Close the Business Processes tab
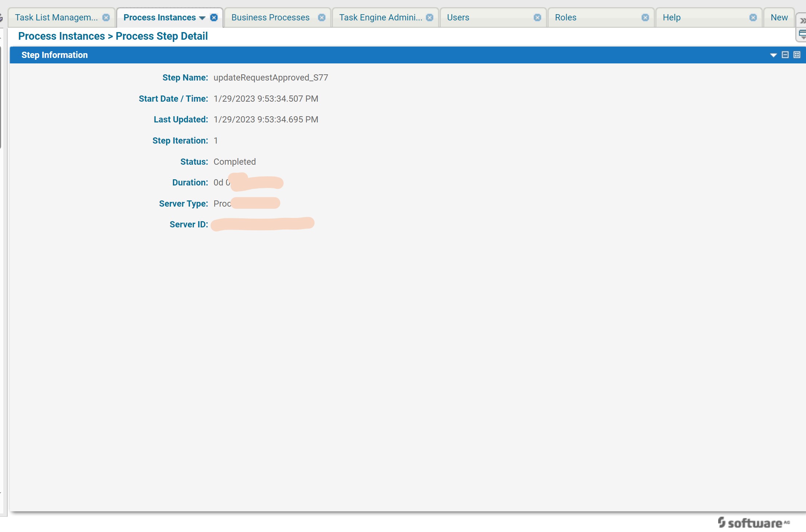 tap(322, 17)
